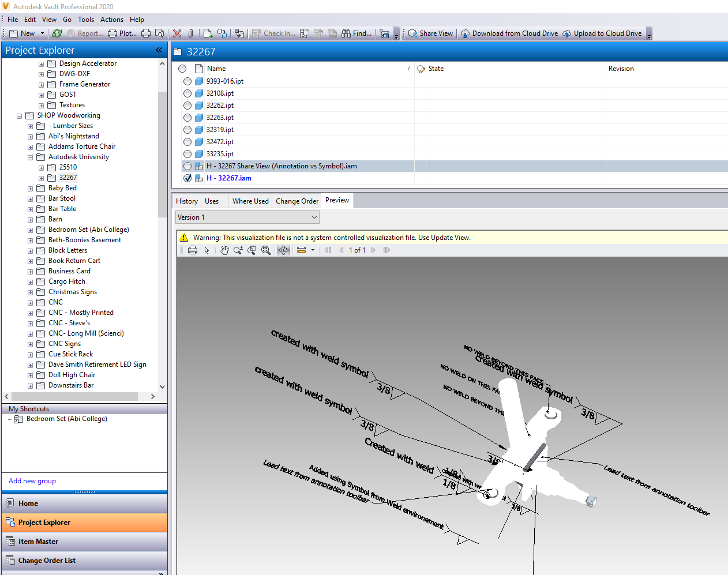Viewport: 728px width, 575px height.
Task: Select the radio button for 9393-016.ipt
Action: point(187,81)
